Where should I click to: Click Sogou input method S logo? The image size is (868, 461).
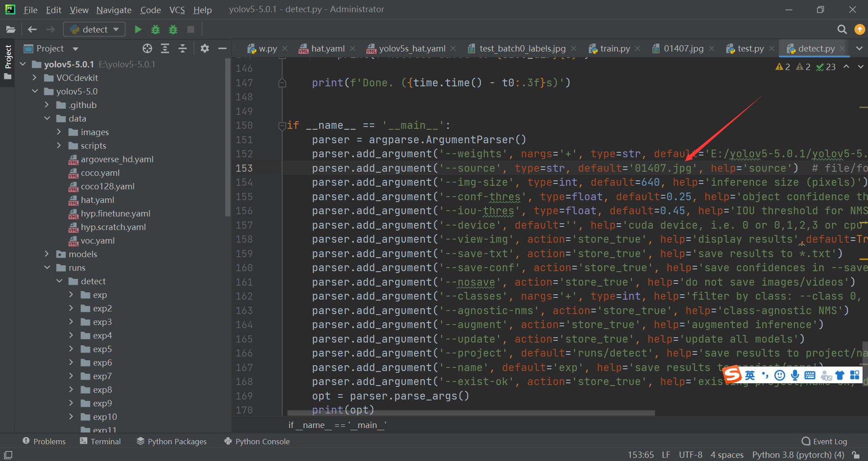click(x=732, y=375)
